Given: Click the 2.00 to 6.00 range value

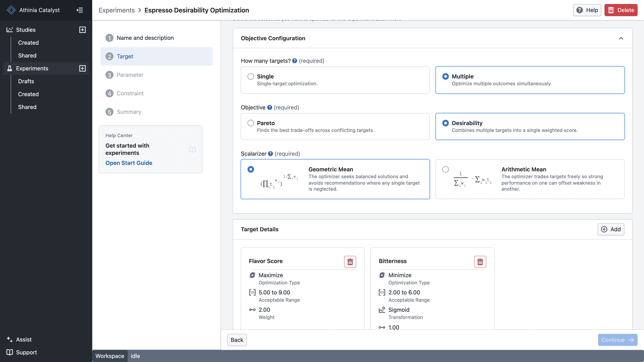Looking at the screenshot, I should click(404, 292).
